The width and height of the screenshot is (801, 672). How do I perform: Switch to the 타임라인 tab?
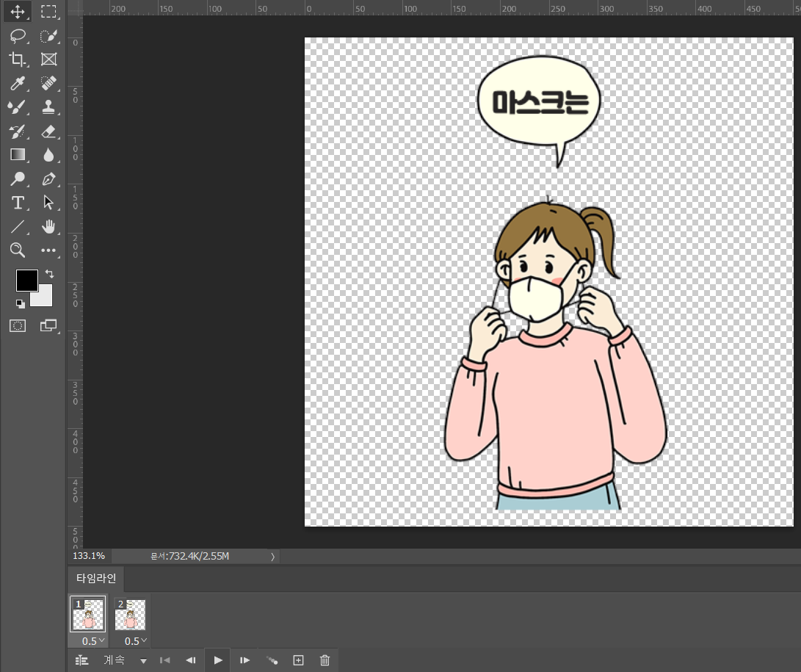(x=95, y=578)
